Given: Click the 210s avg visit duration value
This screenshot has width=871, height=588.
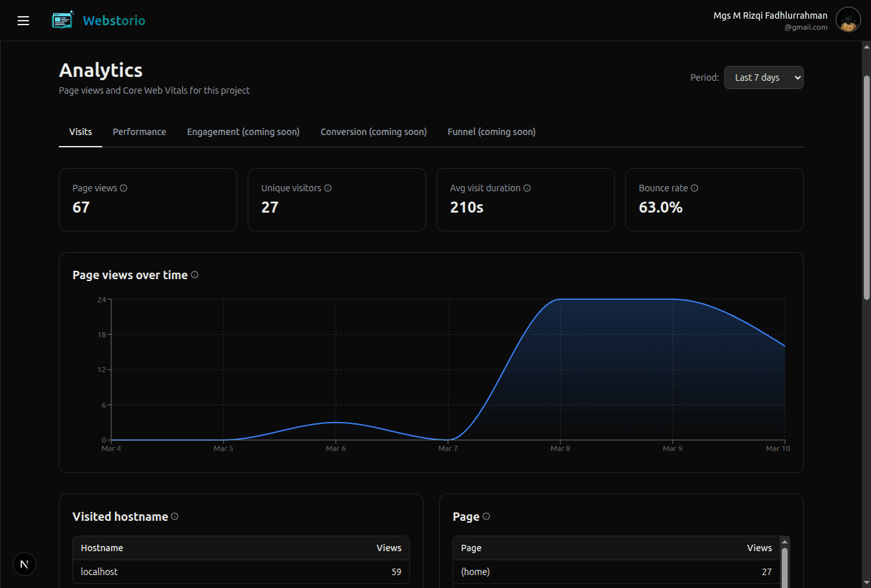Looking at the screenshot, I should (467, 207).
